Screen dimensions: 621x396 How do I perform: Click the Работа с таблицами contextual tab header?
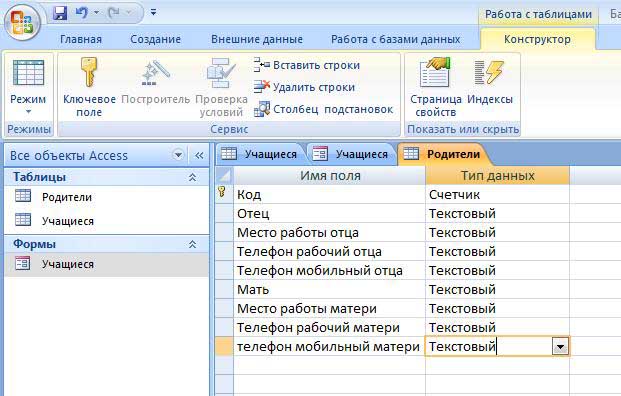pyautogui.click(x=538, y=14)
